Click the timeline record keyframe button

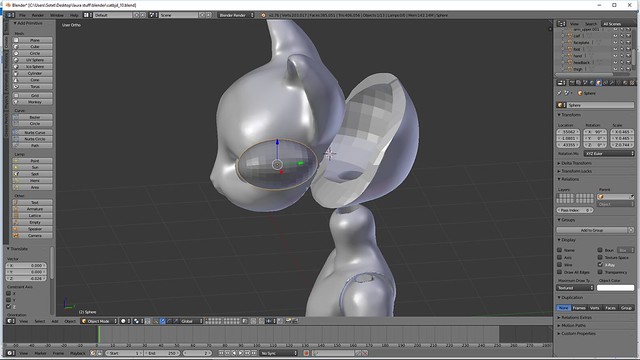pyautogui.click(x=306, y=353)
